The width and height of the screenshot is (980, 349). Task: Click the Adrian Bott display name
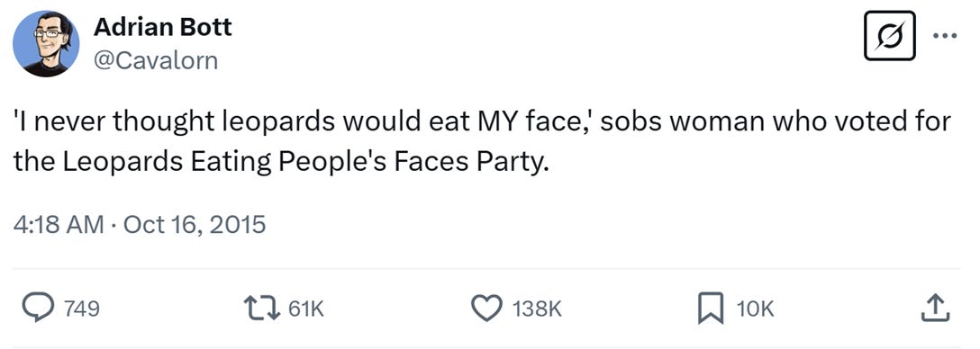[x=162, y=27]
